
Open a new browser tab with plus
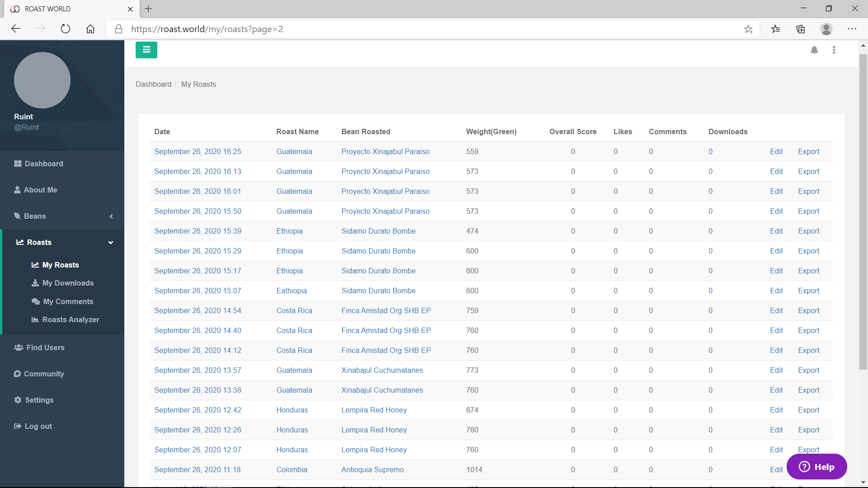point(148,9)
